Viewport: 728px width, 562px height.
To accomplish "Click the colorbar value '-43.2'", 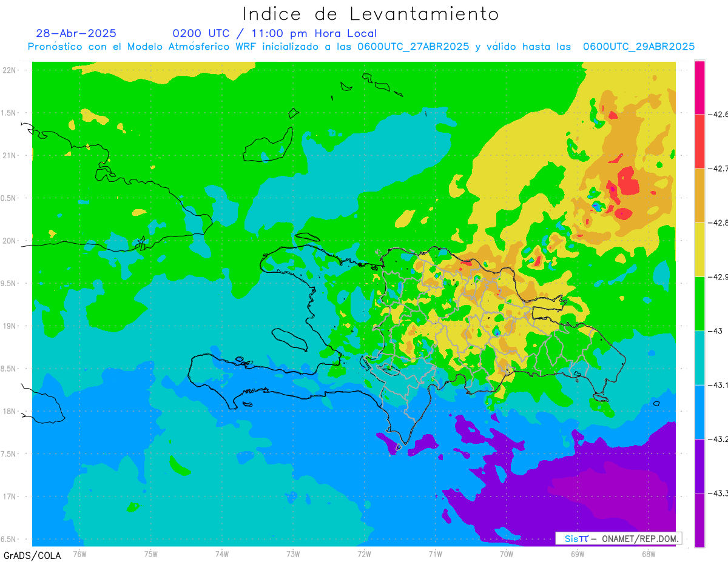I will [718, 439].
